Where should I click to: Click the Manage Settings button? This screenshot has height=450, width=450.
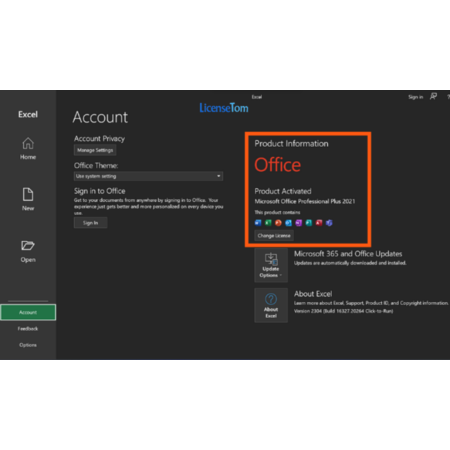tap(95, 150)
